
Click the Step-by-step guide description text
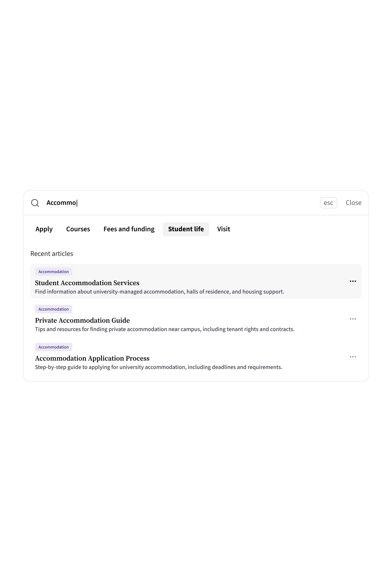coord(158,367)
